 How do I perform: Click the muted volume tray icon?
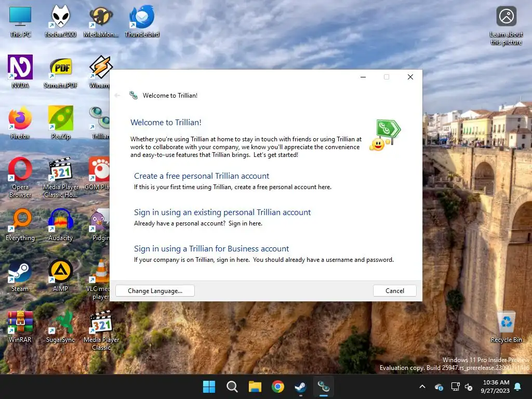[x=469, y=387]
